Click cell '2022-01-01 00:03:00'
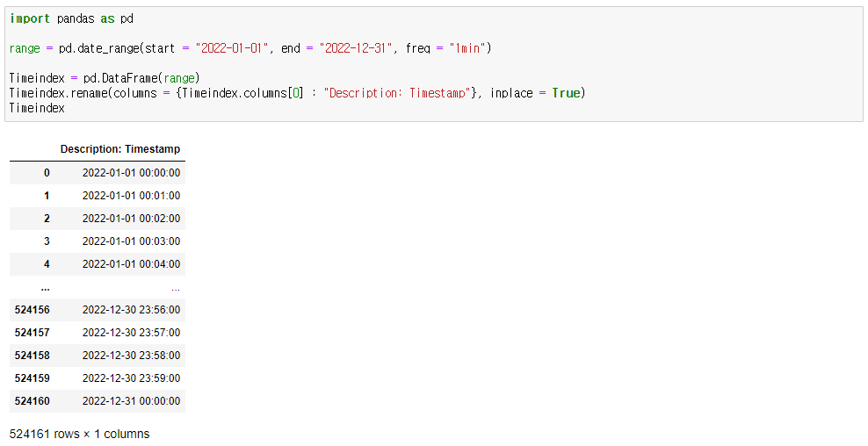The width and height of the screenshot is (868, 446). [x=131, y=241]
